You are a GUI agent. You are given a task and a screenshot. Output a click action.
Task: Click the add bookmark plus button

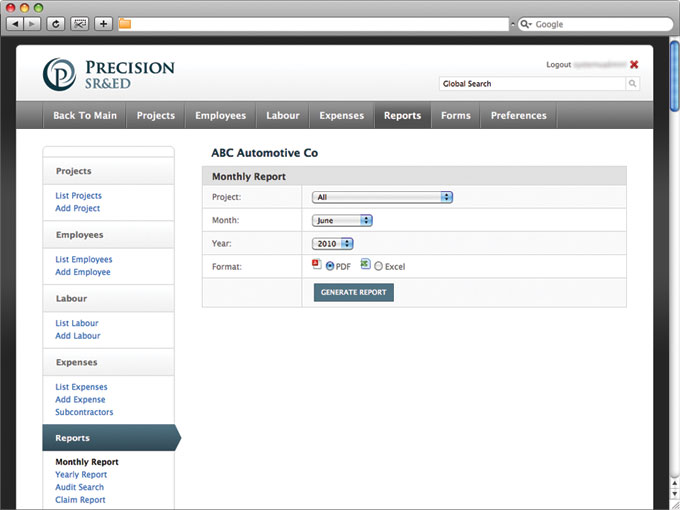point(103,24)
